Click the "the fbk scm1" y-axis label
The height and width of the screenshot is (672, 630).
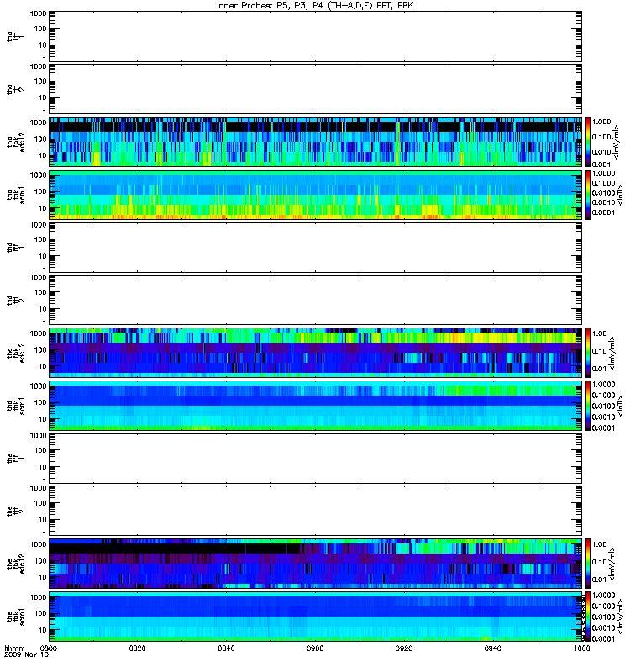(x=16, y=617)
